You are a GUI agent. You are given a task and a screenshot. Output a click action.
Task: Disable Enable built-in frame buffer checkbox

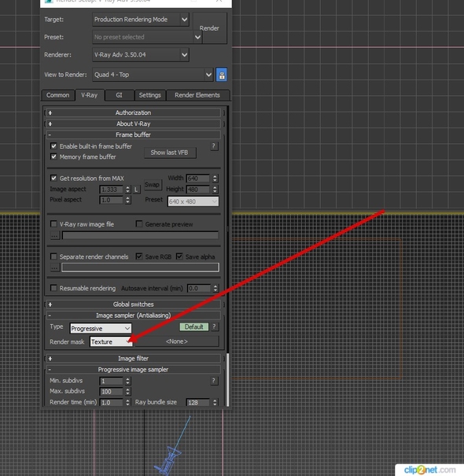[x=53, y=146]
